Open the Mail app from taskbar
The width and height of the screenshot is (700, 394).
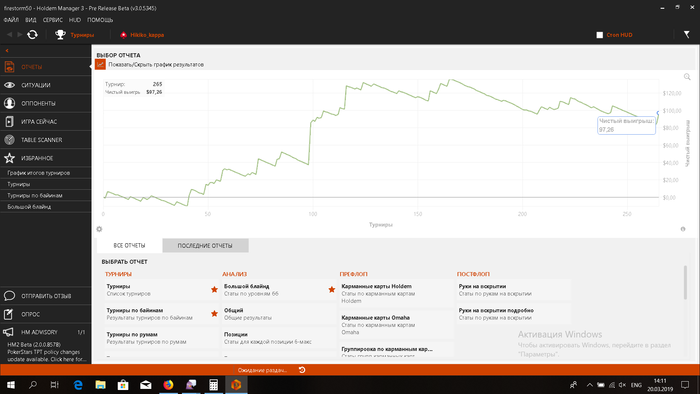coord(146,385)
